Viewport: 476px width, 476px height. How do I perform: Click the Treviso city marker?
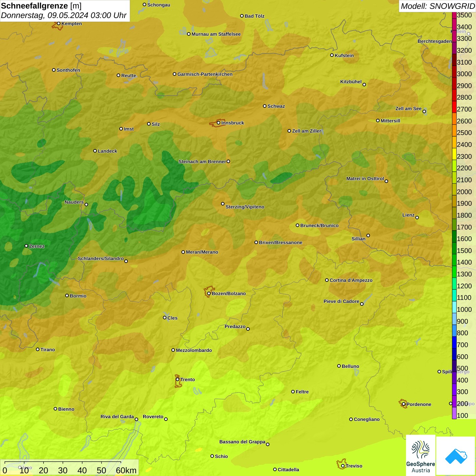pos(343,466)
